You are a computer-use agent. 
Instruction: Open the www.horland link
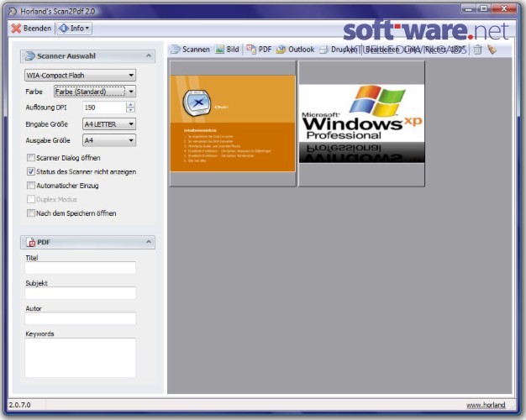[486, 405]
